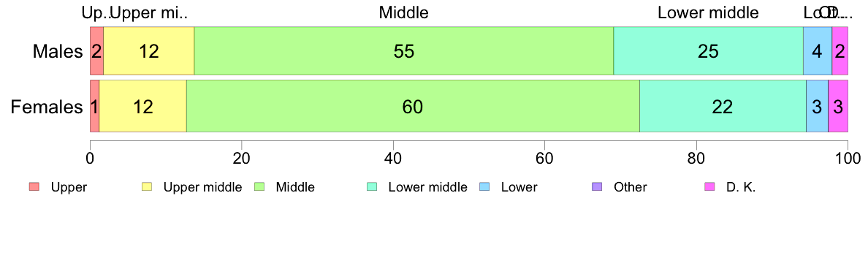Click the Males red Upper segment
This screenshot has height=269, width=868.
[x=97, y=50]
